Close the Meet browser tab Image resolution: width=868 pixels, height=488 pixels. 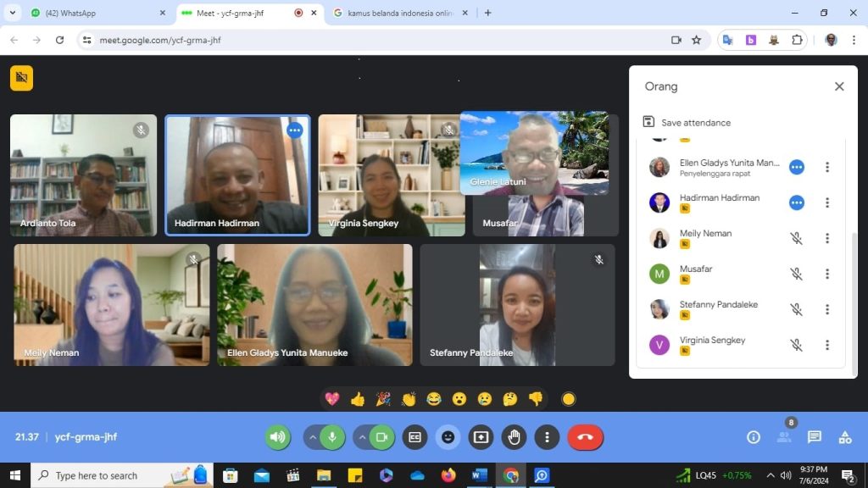click(x=314, y=13)
